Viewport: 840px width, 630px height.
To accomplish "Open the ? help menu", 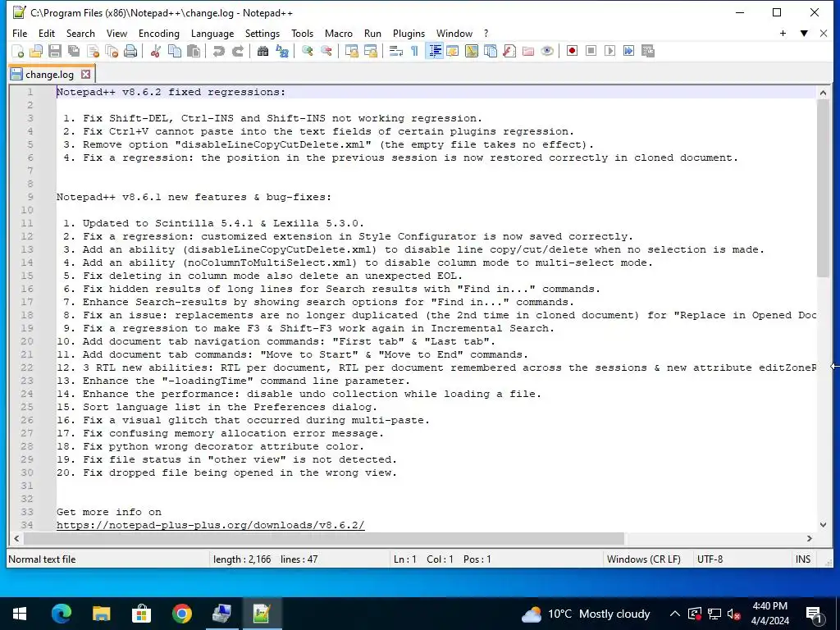I will coord(486,33).
